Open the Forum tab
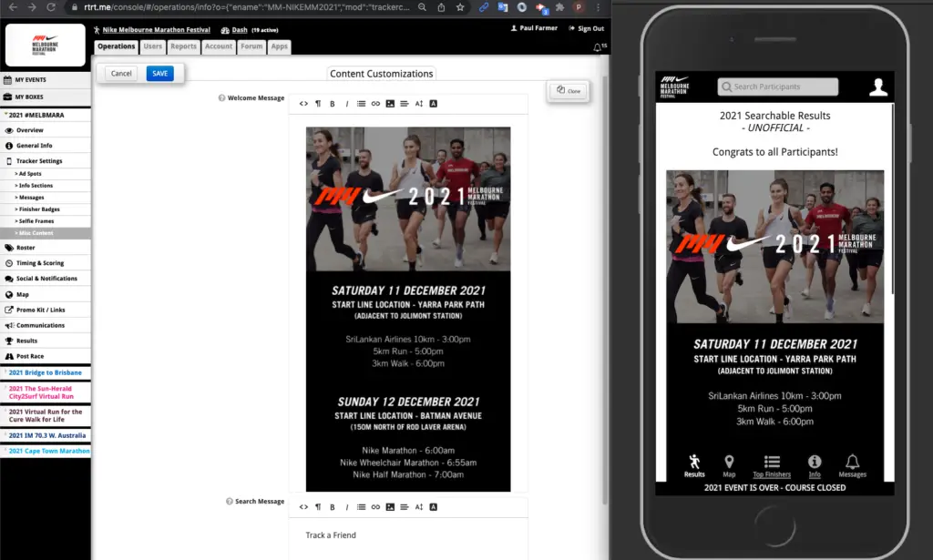 pyautogui.click(x=251, y=46)
